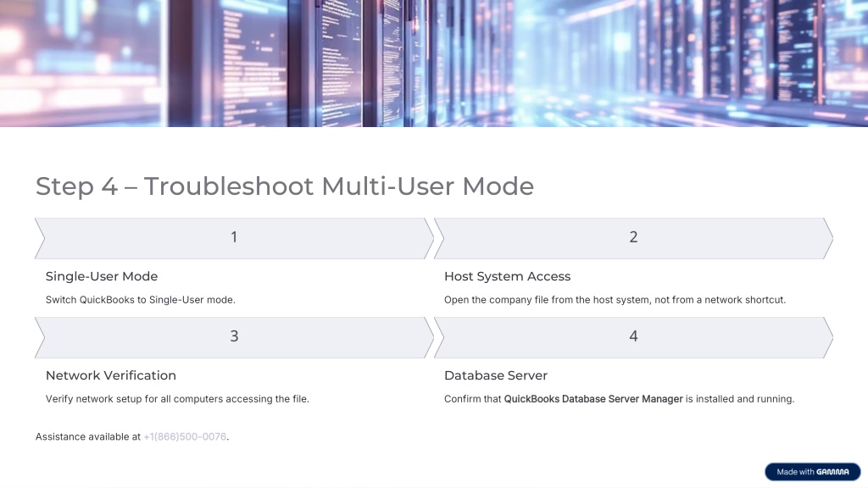Click the server room banner image

[x=434, y=64]
